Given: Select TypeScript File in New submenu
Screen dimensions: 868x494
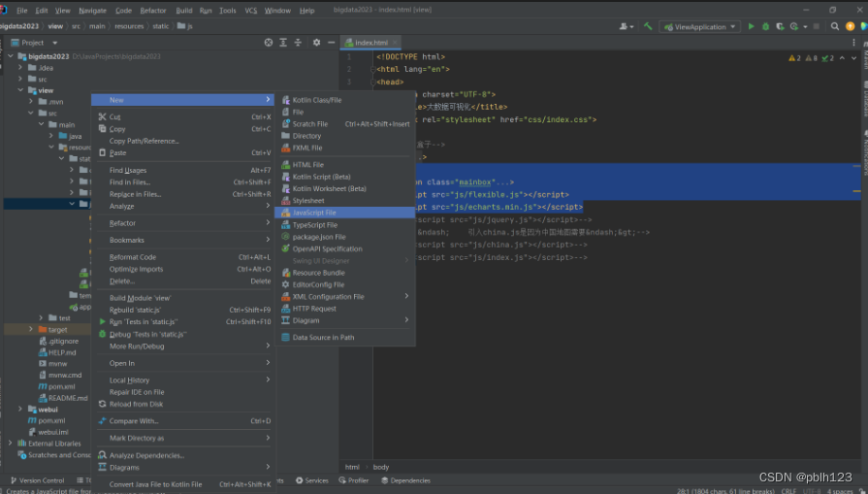Looking at the screenshot, I should (x=345, y=225).
